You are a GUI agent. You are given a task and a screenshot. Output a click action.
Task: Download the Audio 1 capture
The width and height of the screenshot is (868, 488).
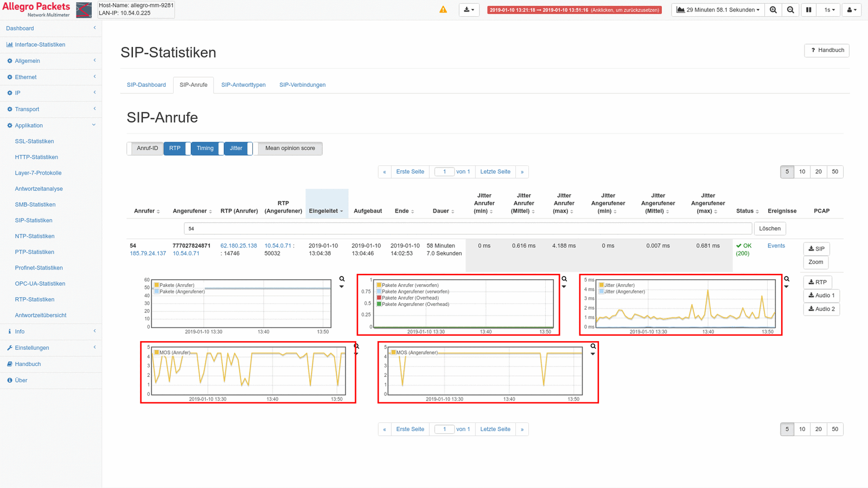click(821, 296)
